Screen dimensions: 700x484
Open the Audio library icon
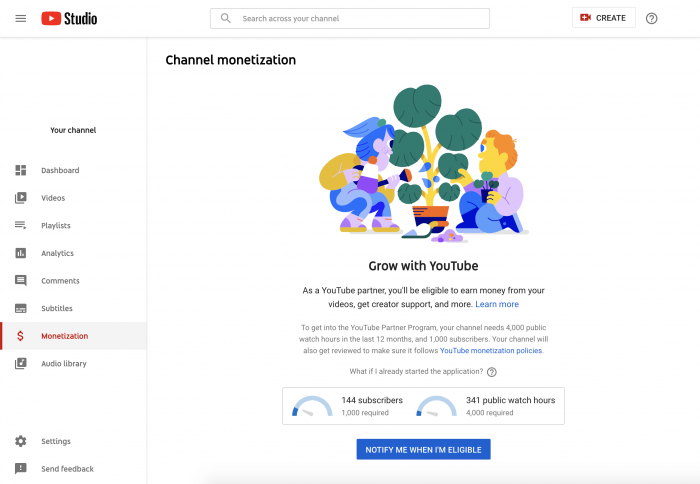[21, 364]
